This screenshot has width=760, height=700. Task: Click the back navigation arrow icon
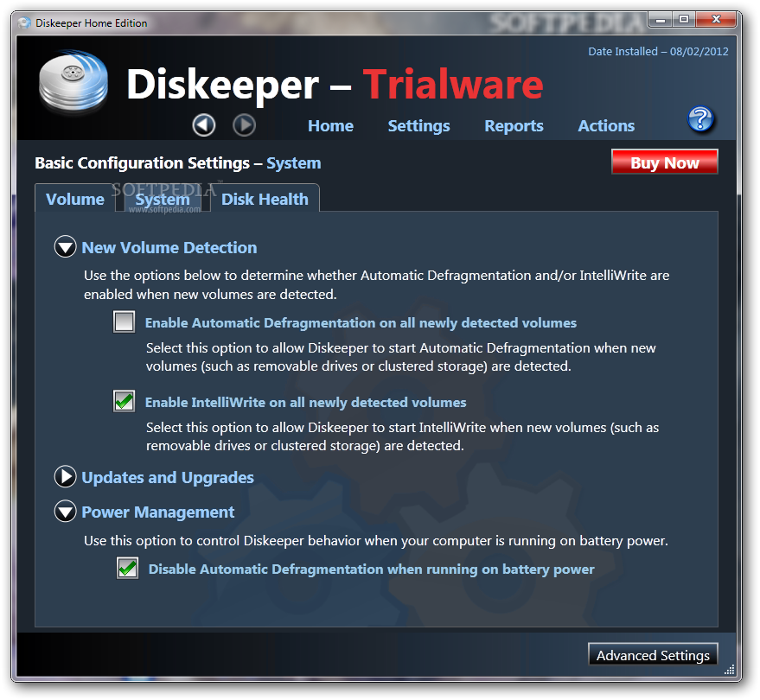pos(203,125)
